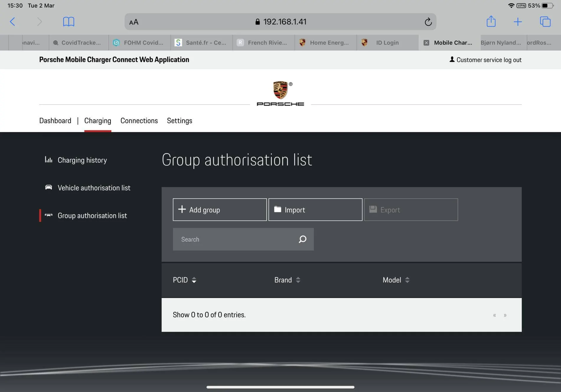Viewport: 561px width, 392px height.
Task: Tap the 15:30 clock in status bar
Action: tap(15, 6)
